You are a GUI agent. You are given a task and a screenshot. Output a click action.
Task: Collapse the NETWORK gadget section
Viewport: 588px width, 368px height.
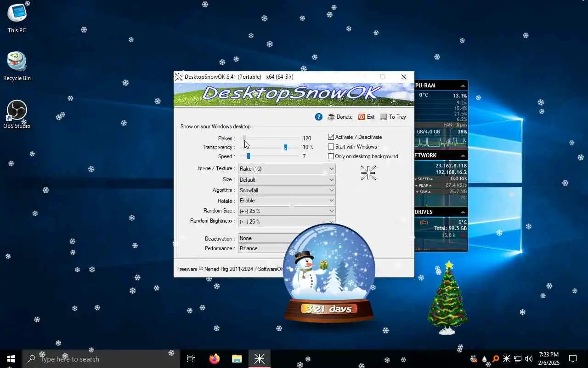tap(463, 156)
